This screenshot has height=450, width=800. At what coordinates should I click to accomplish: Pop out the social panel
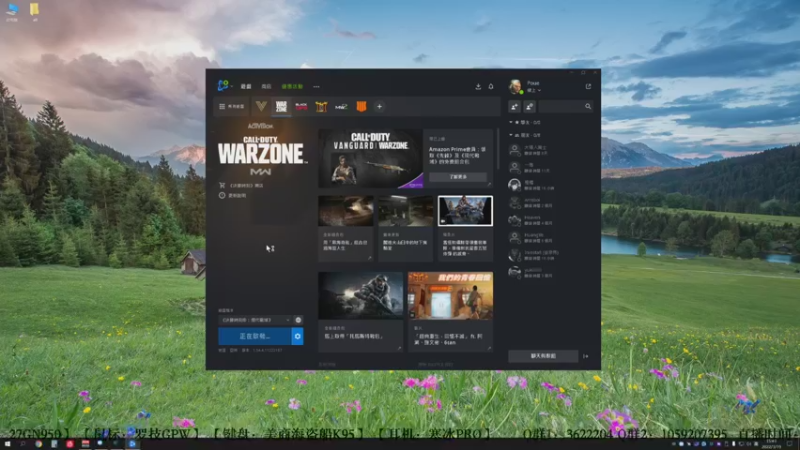588,86
